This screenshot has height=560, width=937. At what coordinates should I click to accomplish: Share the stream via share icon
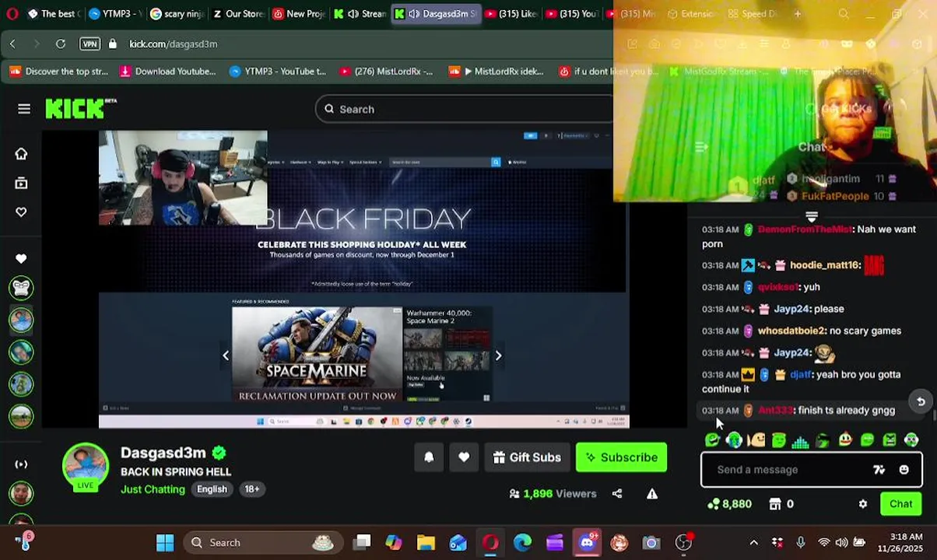point(617,493)
